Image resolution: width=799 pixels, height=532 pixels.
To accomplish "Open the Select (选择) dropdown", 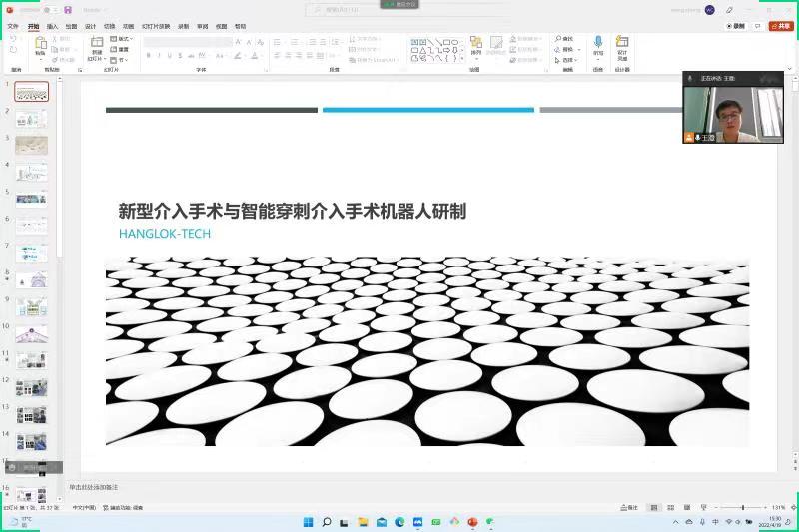I will pyautogui.click(x=566, y=60).
